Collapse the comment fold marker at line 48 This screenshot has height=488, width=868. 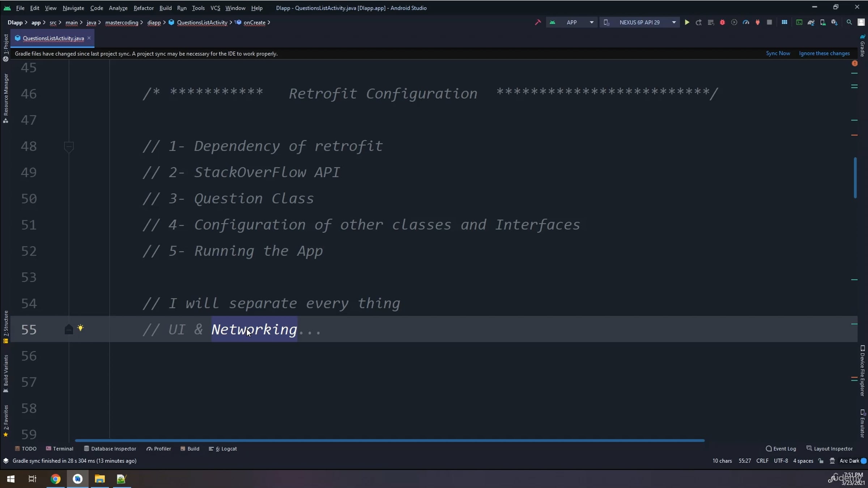pos(69,146)
